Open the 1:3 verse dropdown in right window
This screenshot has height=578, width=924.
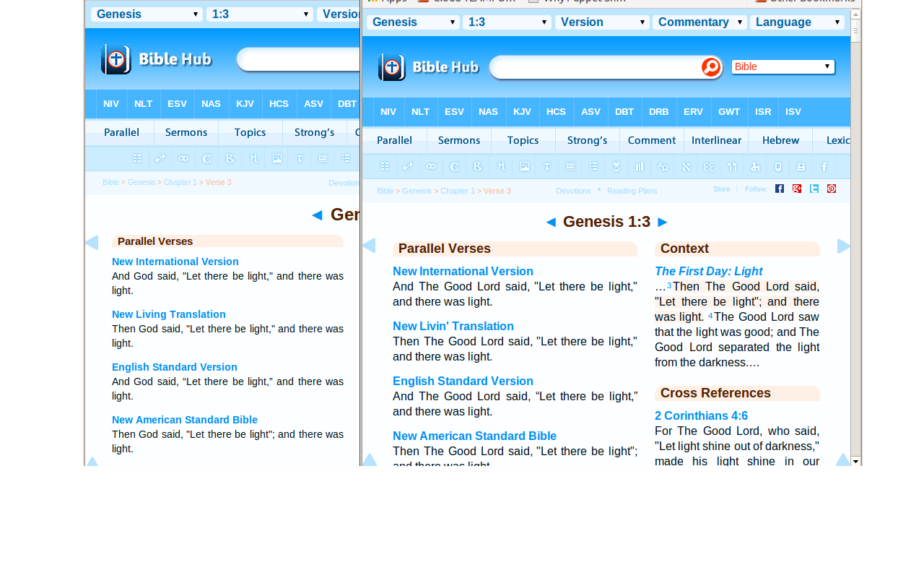(507, 22)
